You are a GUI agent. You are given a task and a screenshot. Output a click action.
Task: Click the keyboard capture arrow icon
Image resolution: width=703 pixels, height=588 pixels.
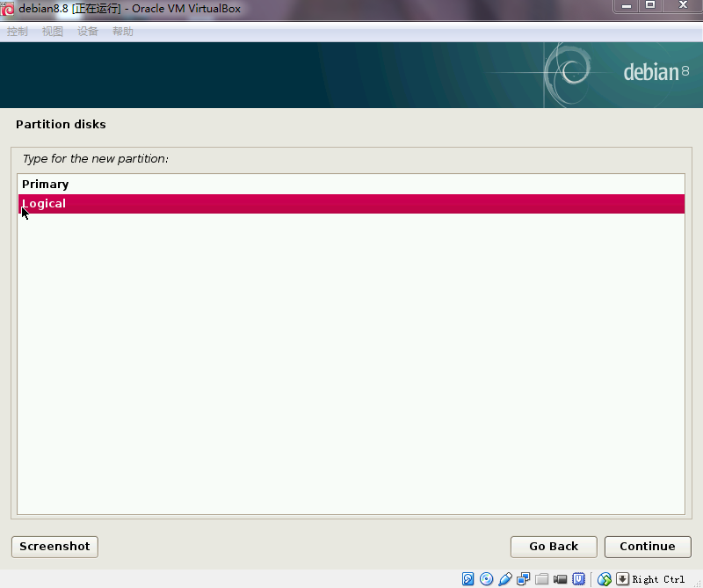(x=622, y=579)
